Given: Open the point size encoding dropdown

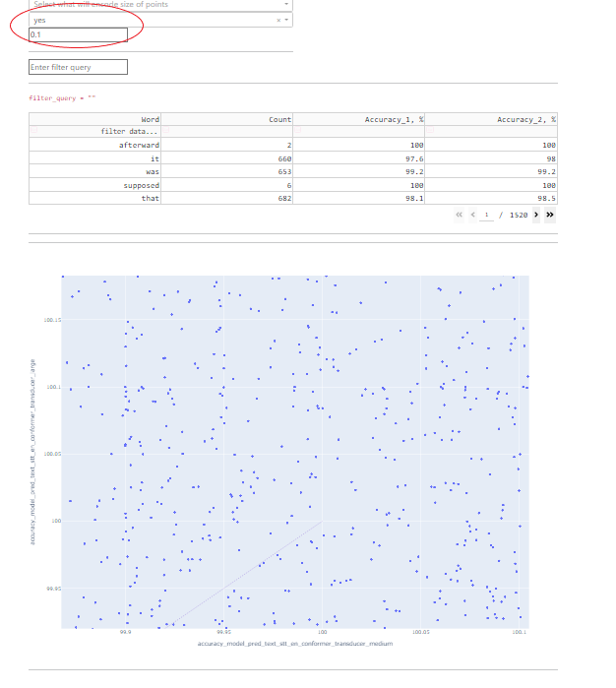Looking at the screenshot, I should pyautogui.click(x=159, y=5).
